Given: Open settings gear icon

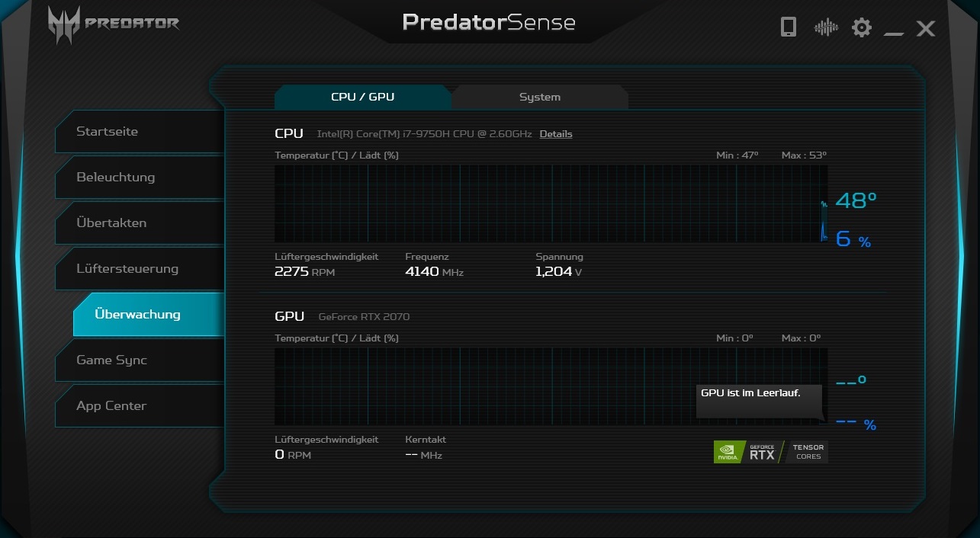Looking at the screenshot, I should tap(862, 28).
